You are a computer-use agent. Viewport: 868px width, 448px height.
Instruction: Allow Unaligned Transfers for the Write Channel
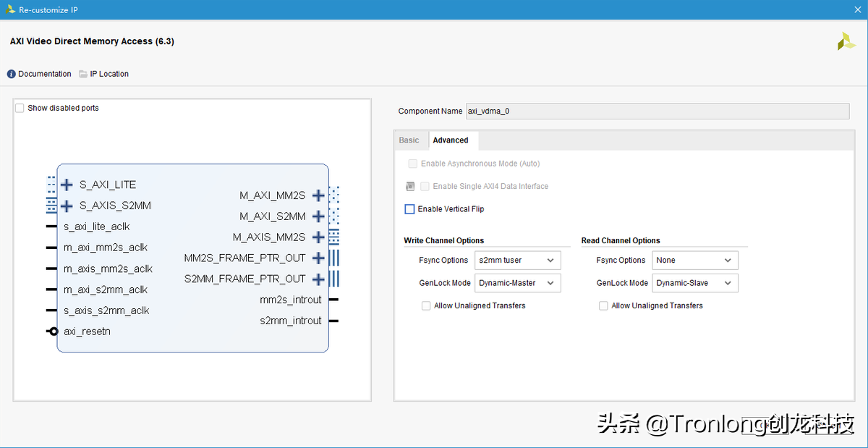tap(426, 305)
